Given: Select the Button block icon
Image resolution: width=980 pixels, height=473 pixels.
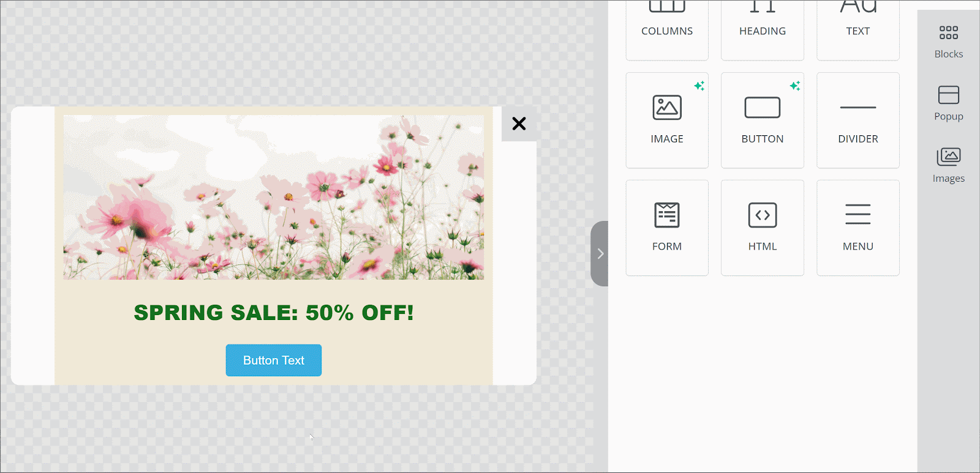Looking at the screenshot, I should [x=762, y=108].
